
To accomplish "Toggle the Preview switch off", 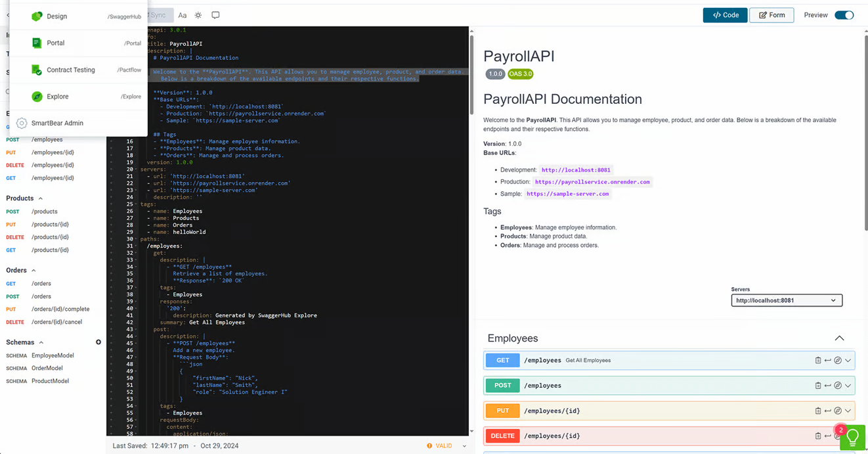I will [844, 15].
